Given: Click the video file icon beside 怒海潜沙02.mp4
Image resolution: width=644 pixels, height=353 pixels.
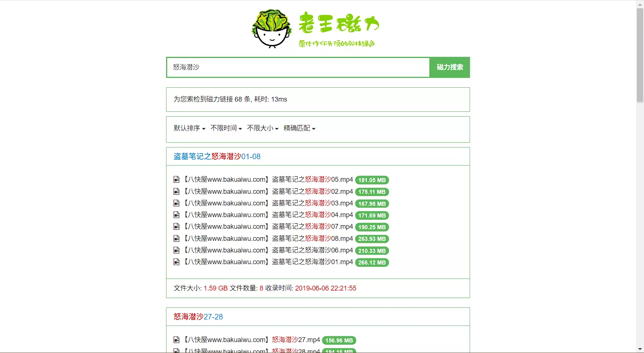Looking at the screenshot, I should pyautogui.click(x=176, y=192).
